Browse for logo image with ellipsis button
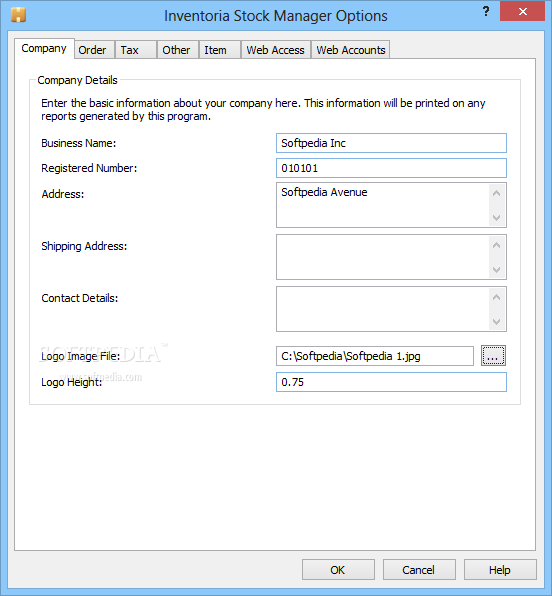Viewport: 552px width, 596px height. (x=493, y=356)
